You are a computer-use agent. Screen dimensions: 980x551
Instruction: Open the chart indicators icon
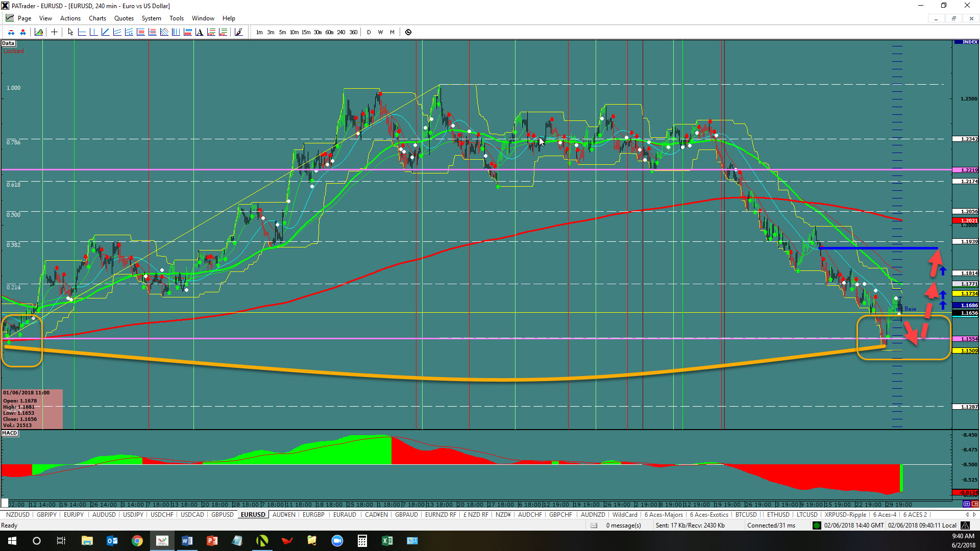[x=39, y=32]
